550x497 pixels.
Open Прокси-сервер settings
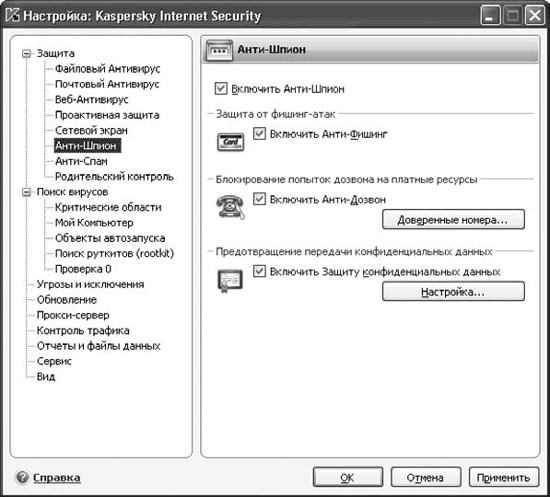tap(73, 315)
